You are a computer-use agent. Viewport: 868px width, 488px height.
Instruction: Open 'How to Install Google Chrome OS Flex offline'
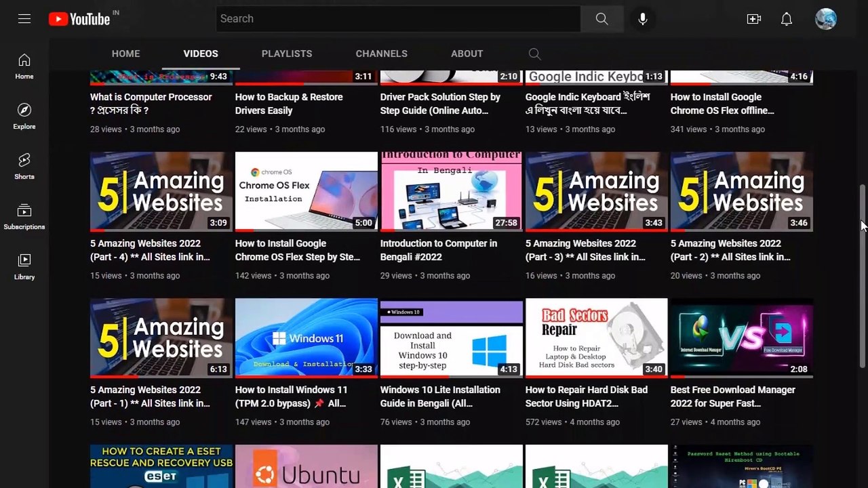coord(722,104)
